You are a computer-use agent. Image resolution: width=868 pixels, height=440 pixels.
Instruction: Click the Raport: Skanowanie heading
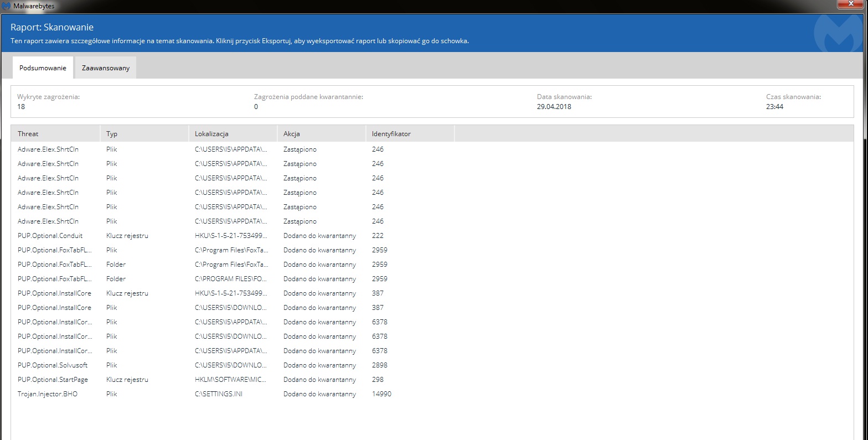52,27
